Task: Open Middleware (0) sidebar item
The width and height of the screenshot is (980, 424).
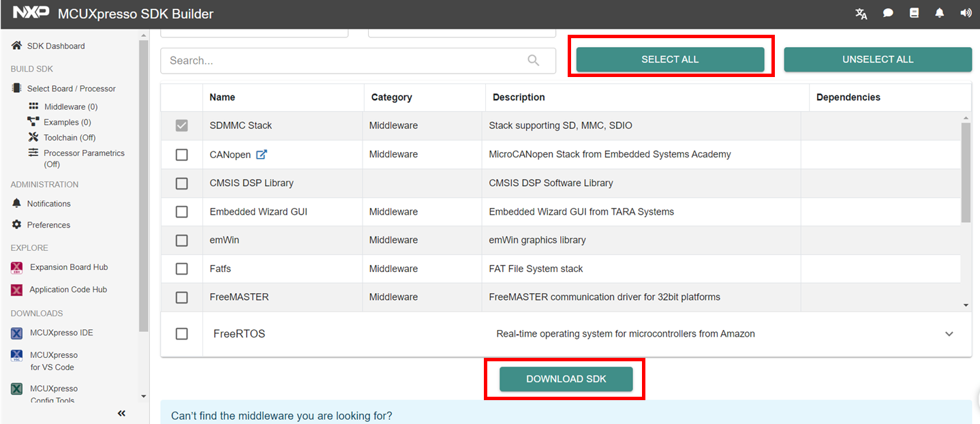Action: click(x=71, y=107)
